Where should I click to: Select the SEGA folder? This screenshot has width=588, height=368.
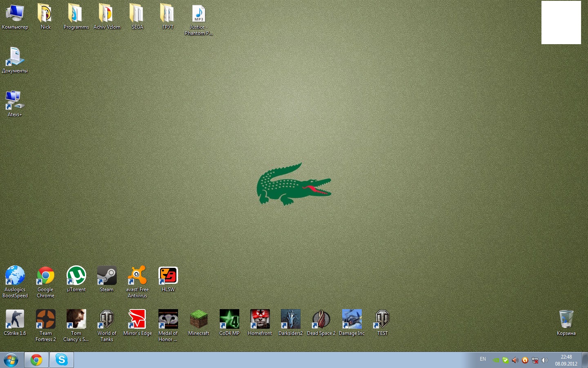pos(138,17)
